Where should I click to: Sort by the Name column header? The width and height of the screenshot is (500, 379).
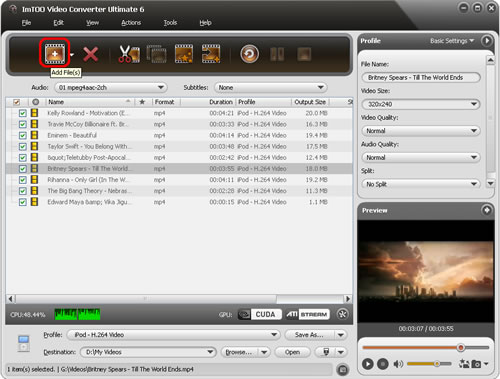click(89, 102)
